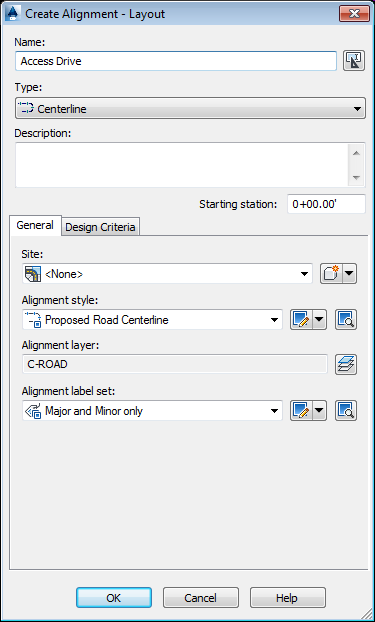Open the Alignment layer selection icon
This screenshot has width=375, height=622.
(x=346, y=364)
